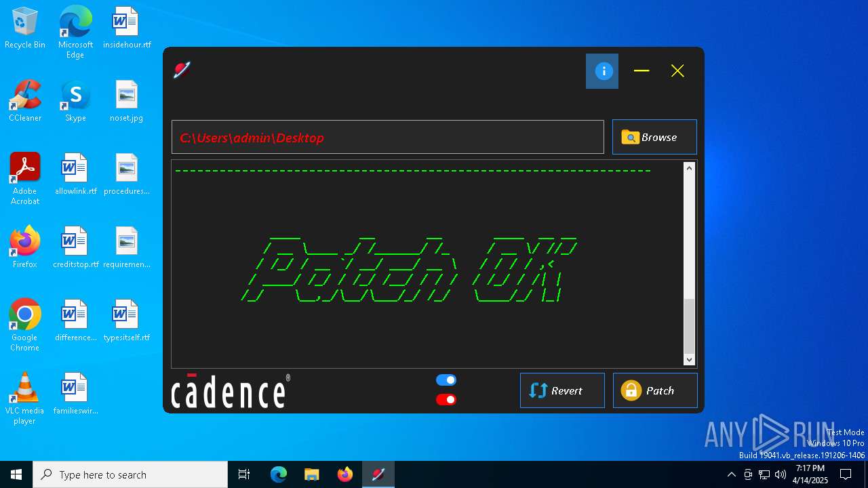The height and width of the screenshot is (488, 868).
Task: Select the creditstop.rtf file
Action: [x=75, y=248]
